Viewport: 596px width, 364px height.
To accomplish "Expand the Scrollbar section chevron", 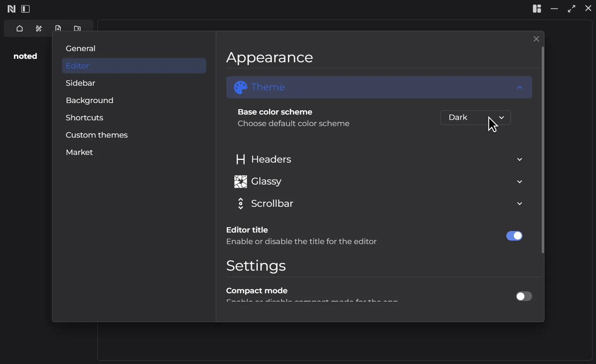I will tap(520, 204).
